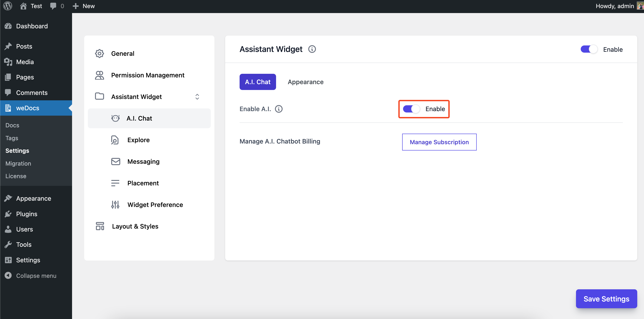Click Collapse menu label
The width and height of the screenshot is (644, 319).
click(x=36, y=276)
